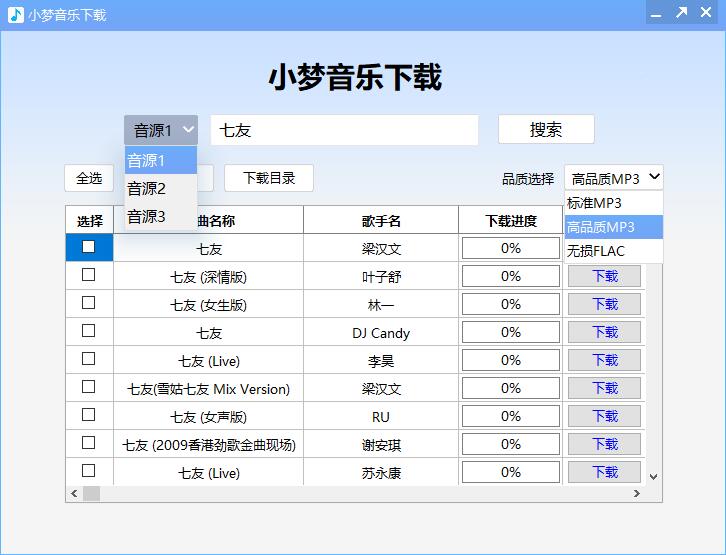Select 无损FLAC quality option
Screen dimensions: 726x555
click(596, 251)
